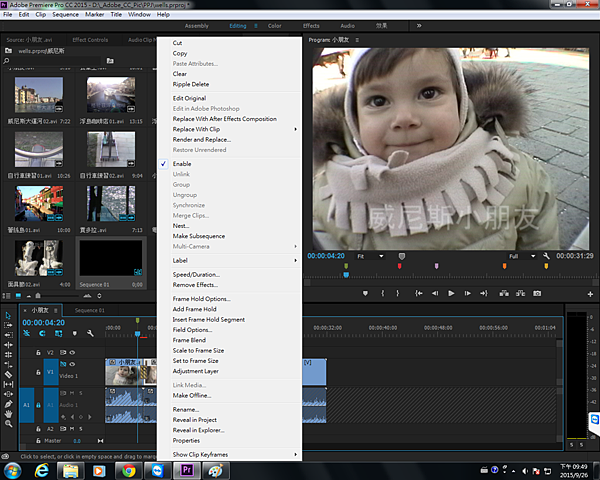Open the Marker menu
The width and height of the screenshot is (600, 480).
tap(95, 15)
